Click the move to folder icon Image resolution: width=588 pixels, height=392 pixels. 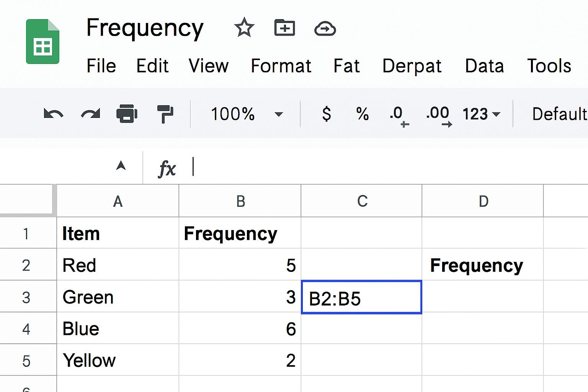pyautogui.click(x=284, y=28)
